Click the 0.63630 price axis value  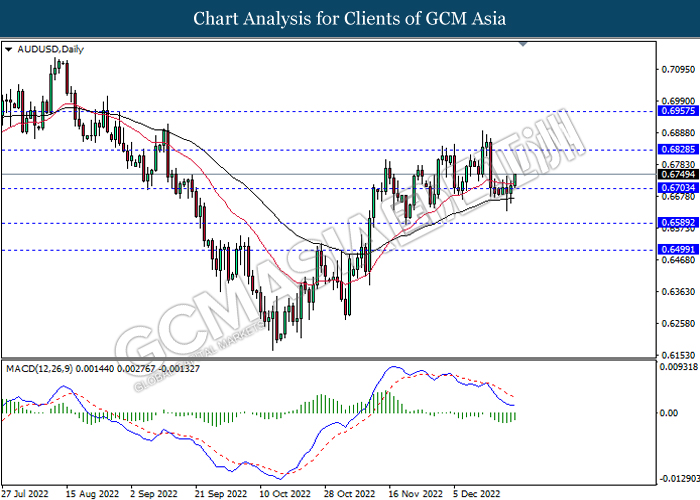(x=678, y=292)
